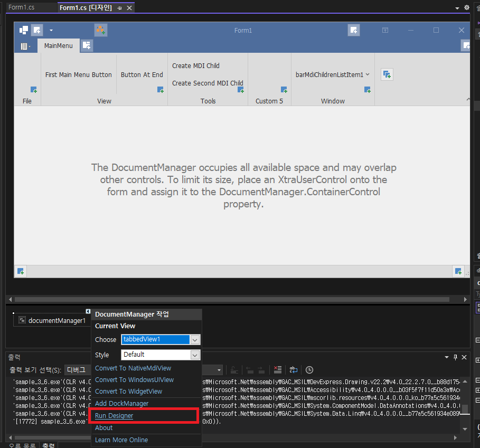The height and width of the screenshot is (448, 480).
Task: Click the add item icon in Tools group
Action: [x=241, y=90]
